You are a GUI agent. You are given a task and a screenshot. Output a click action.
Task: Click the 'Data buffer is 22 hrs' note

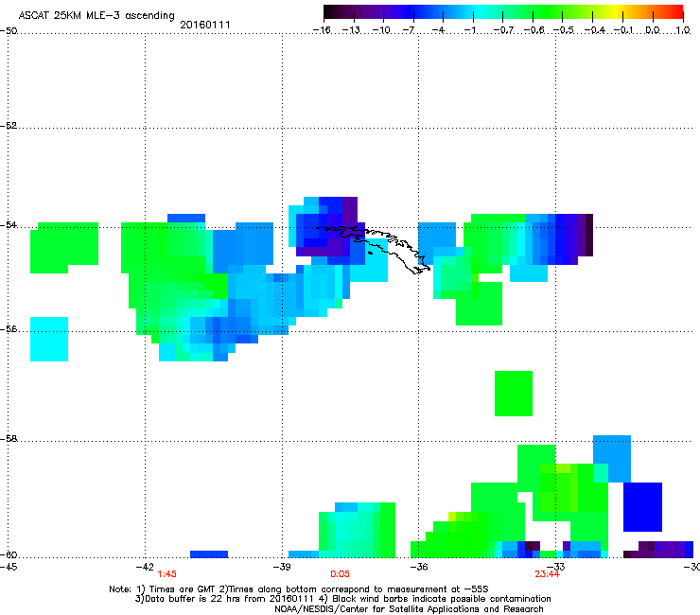click(x=342, y=599)
